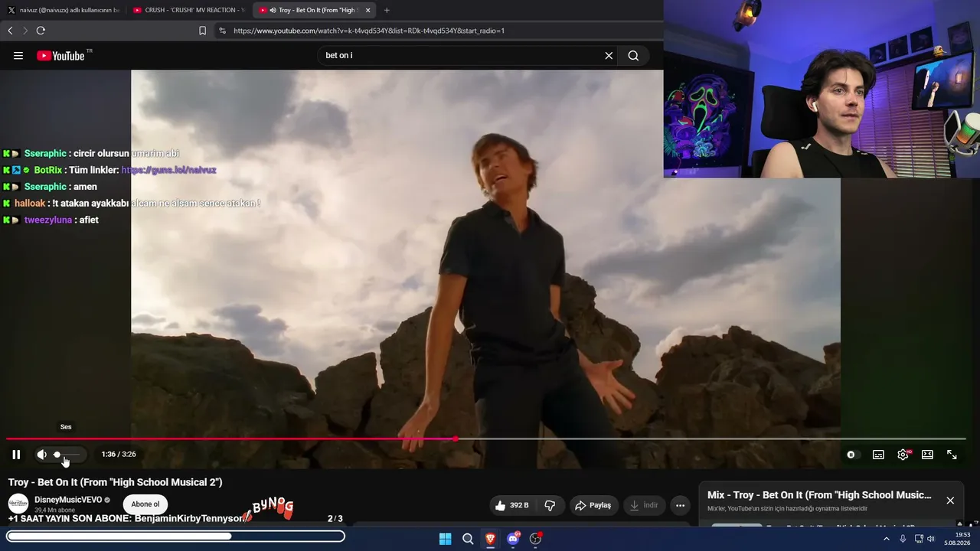Open Windows taskbar search
The image size is (980, 551).
(x=468, y=539)
